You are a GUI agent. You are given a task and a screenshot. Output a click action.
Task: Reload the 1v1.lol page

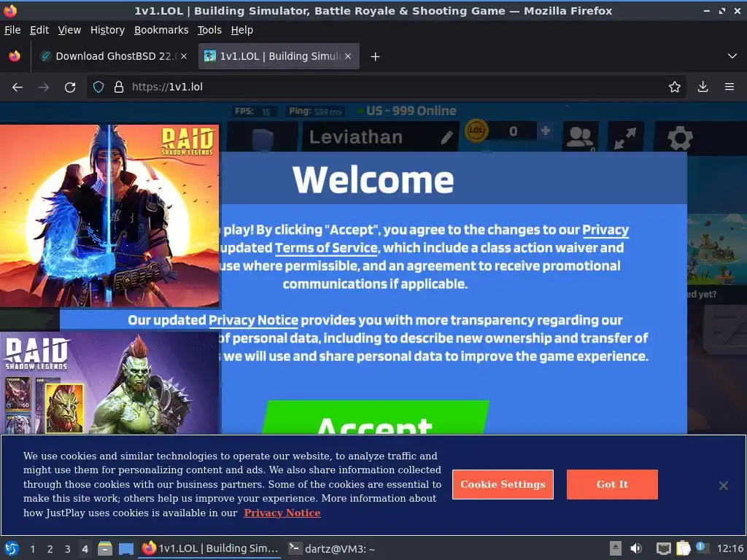click(x=70, y=87)
